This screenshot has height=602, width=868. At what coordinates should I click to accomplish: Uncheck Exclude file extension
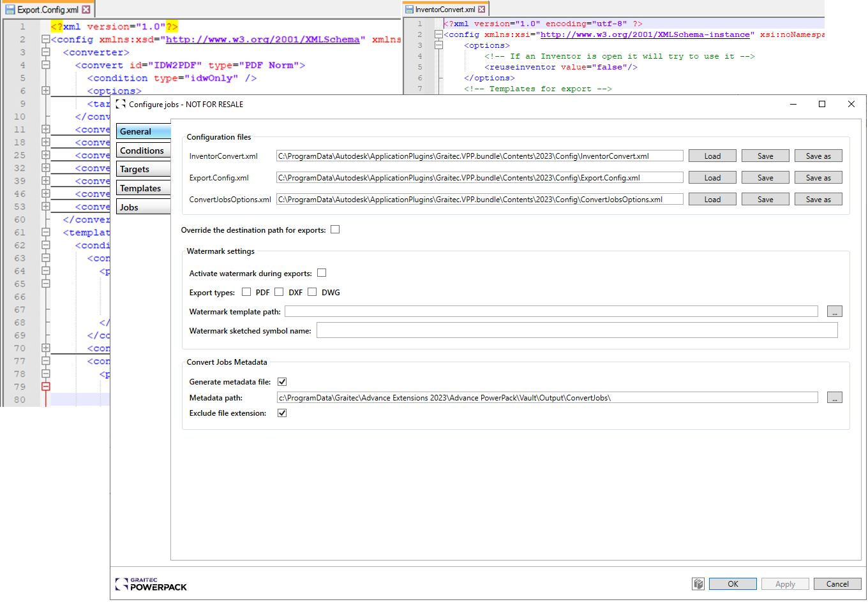pos(282,413)
